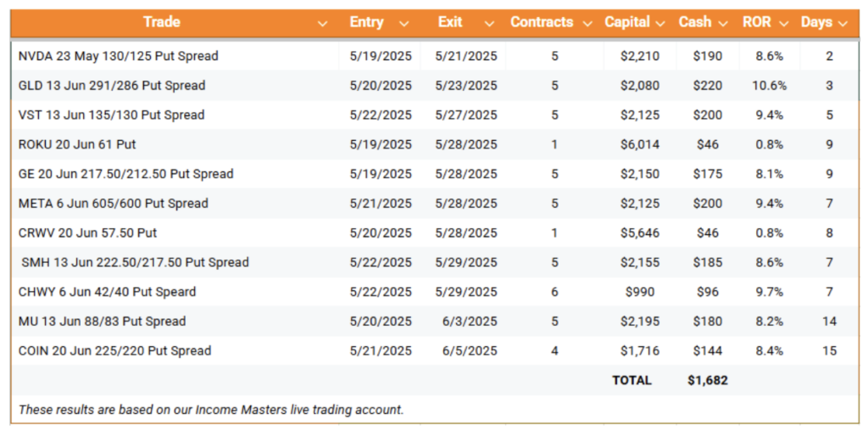Open the Days column filter dropdown

tap(843, 24)
